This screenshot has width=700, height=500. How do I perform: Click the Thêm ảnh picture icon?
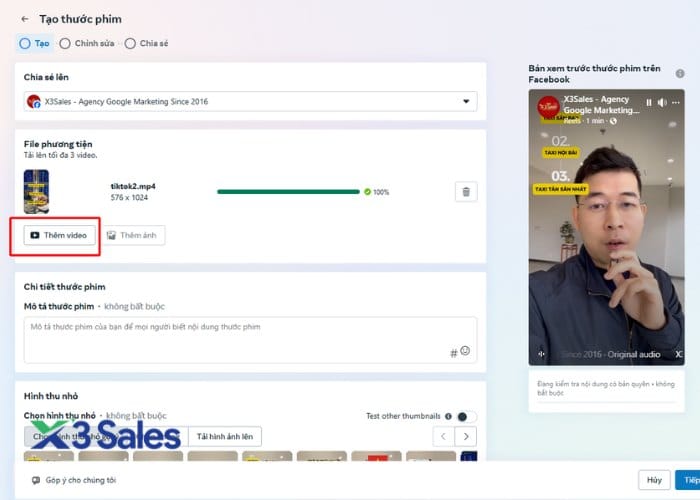111,235
